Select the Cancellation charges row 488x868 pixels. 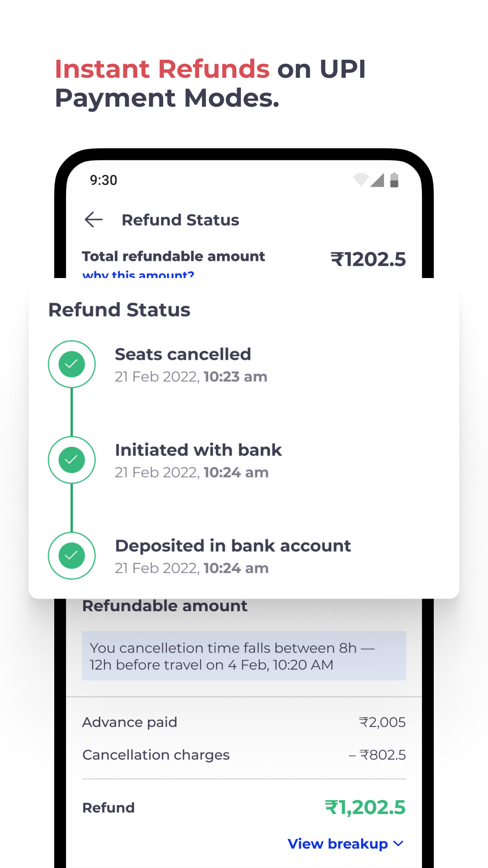click(x=244, y=755)
